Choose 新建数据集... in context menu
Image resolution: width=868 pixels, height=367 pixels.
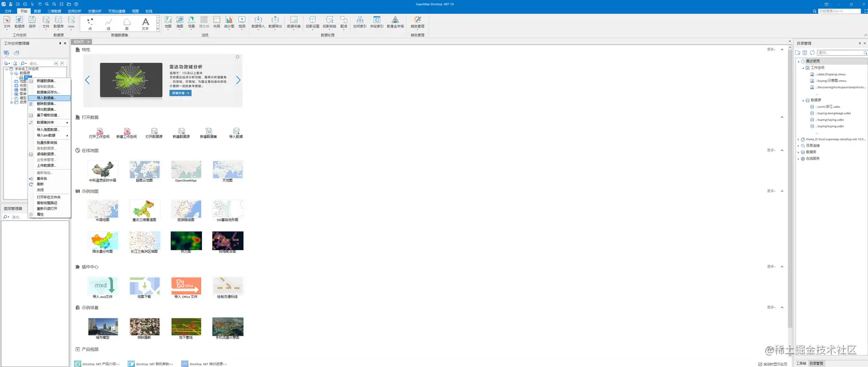49,81
